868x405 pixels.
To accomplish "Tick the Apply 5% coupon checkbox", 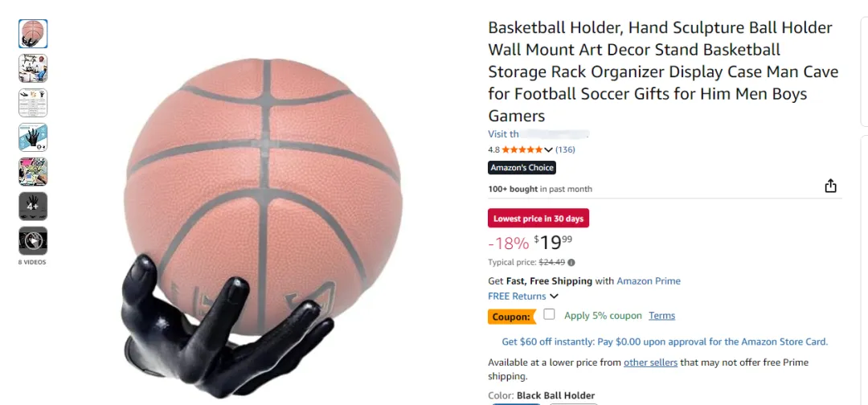I will pyautogui.click(x=549, y=314).
